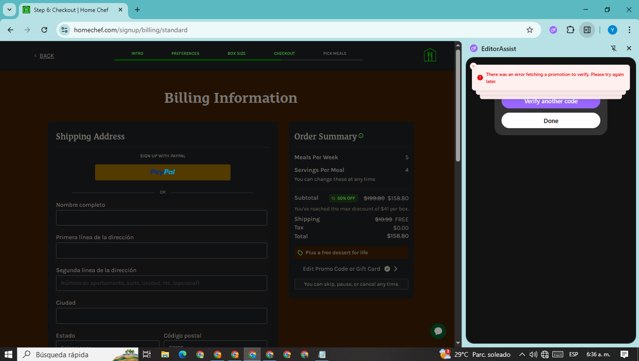This screenshot has width=639, height=361.
Task: Click the Búsqueda rápida search box
Action: [x=78, y=354]
